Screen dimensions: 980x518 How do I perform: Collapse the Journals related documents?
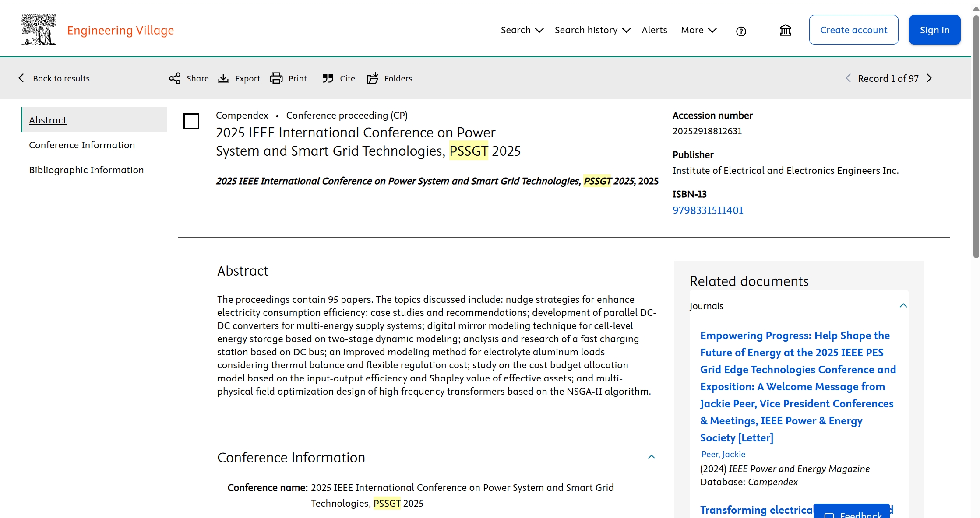pos(903,306)
